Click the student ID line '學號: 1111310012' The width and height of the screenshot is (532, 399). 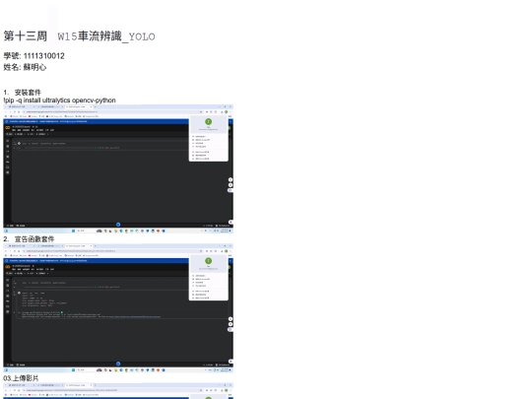[x=33, y=56]
